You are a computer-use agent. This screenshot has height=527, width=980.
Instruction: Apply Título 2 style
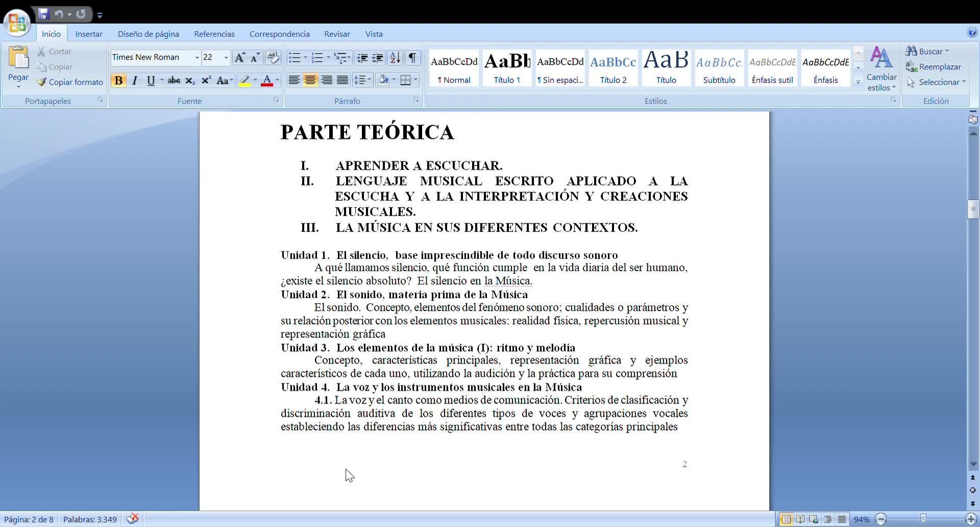point(614,68)
